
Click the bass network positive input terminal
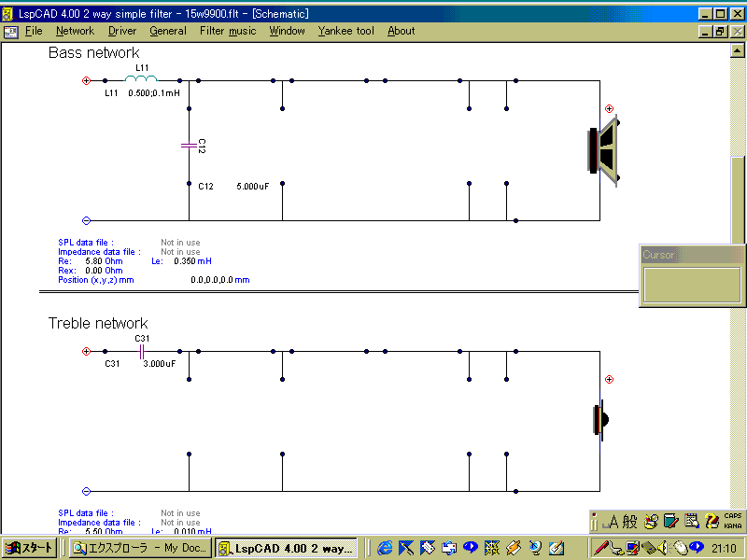pos(86,81)
